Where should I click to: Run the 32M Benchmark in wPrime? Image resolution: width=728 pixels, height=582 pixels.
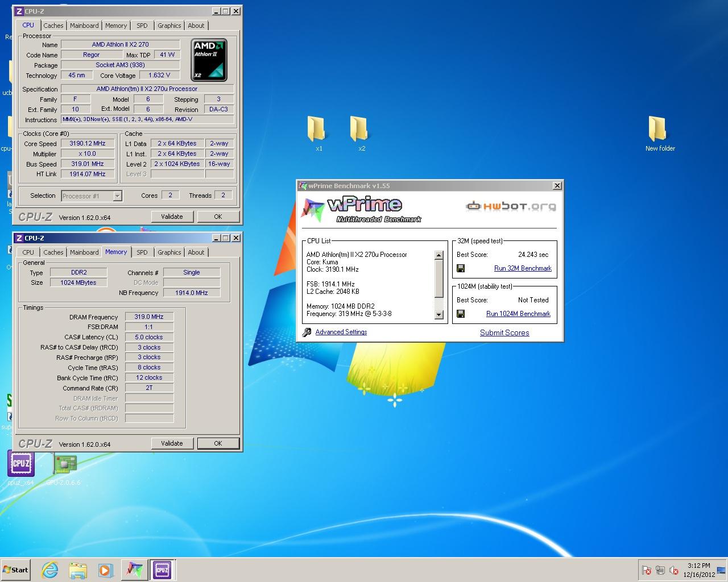(x=523, y=268)
